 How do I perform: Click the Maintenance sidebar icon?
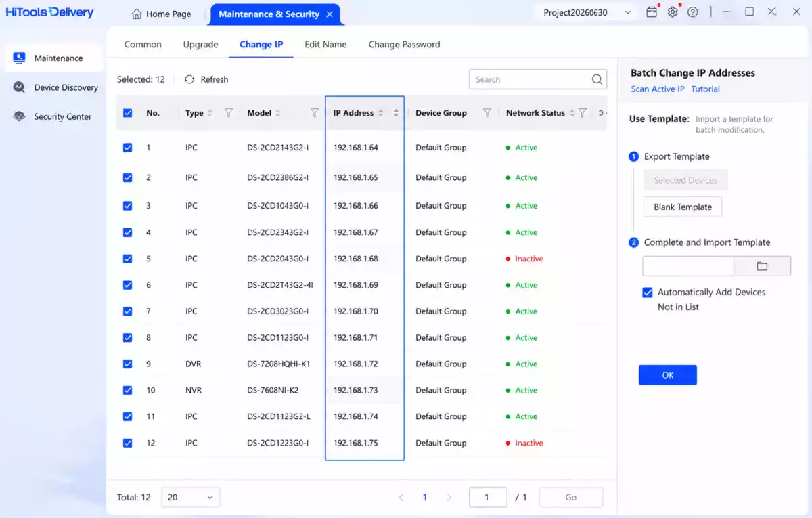click(x=20, y=58)
